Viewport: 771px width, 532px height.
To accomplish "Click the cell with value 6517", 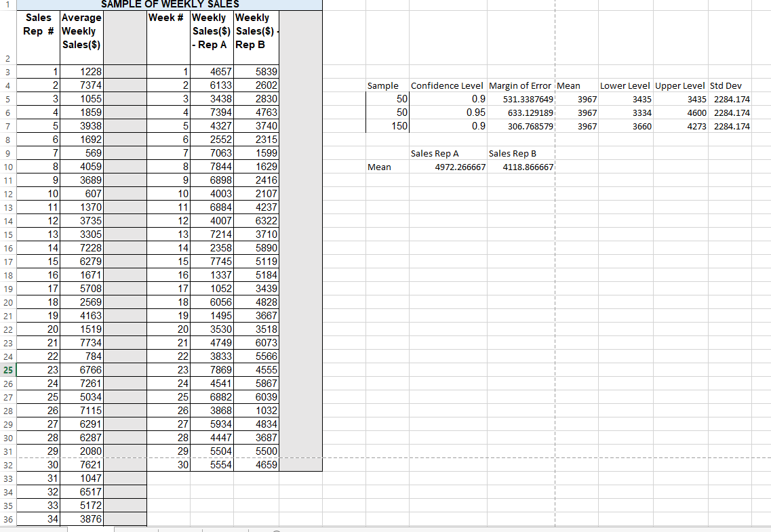I will tap(81, 492).
